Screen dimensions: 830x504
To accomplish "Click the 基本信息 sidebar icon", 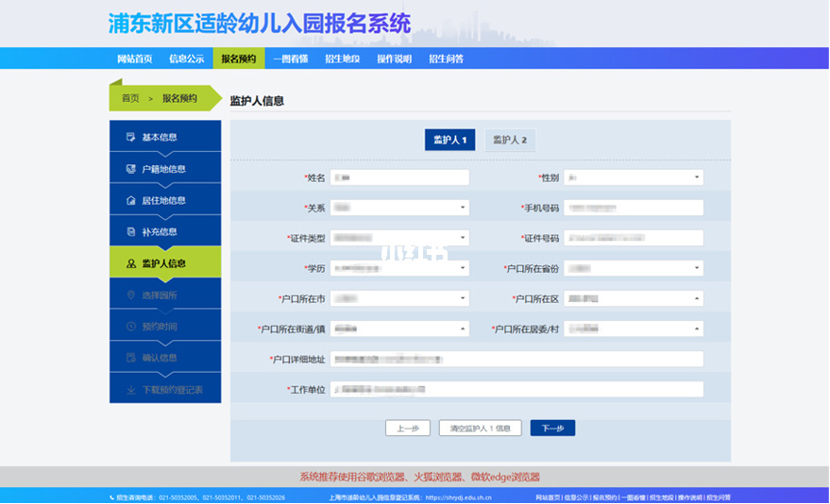I will [130, 137].
